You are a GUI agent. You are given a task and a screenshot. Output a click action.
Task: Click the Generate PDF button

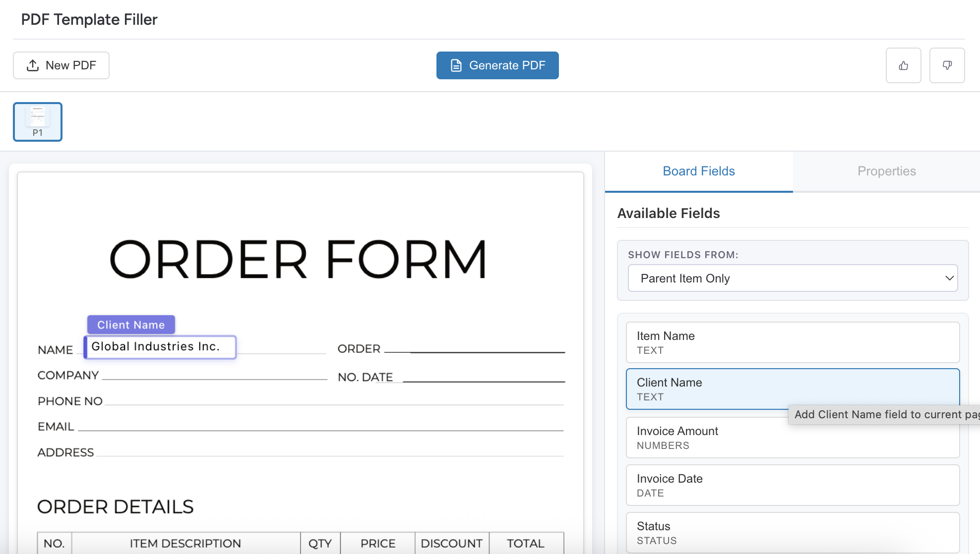497,65
